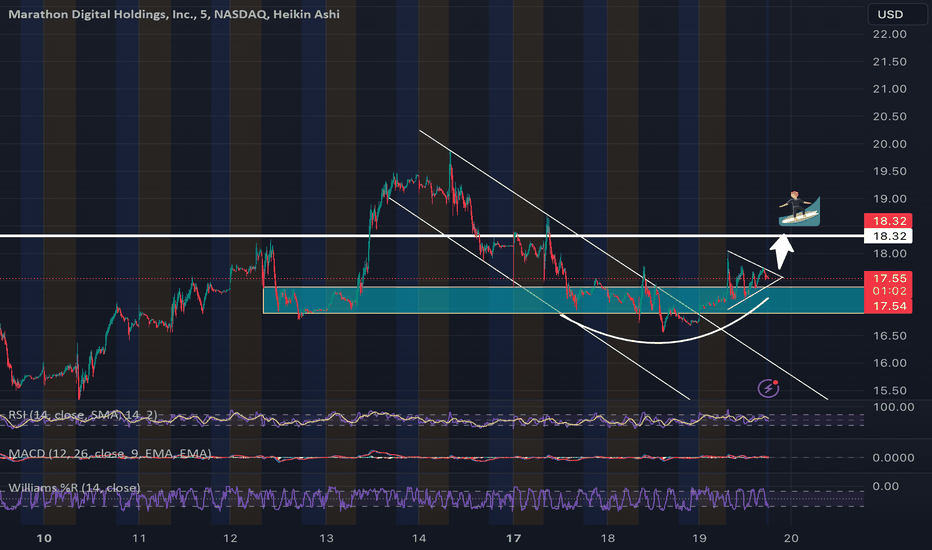Viewport: 932px width, 550px height.
Task: Select the MACD indicator label
Action: 110,454
